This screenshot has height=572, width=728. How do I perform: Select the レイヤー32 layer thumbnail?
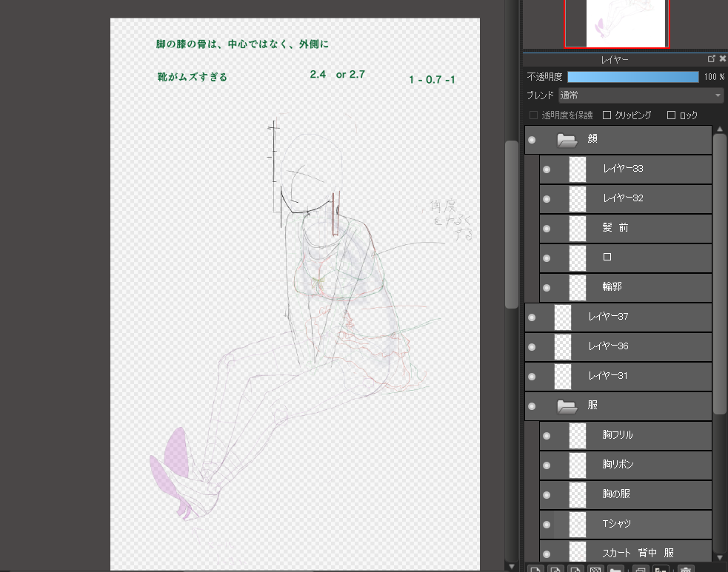point(578,199)
